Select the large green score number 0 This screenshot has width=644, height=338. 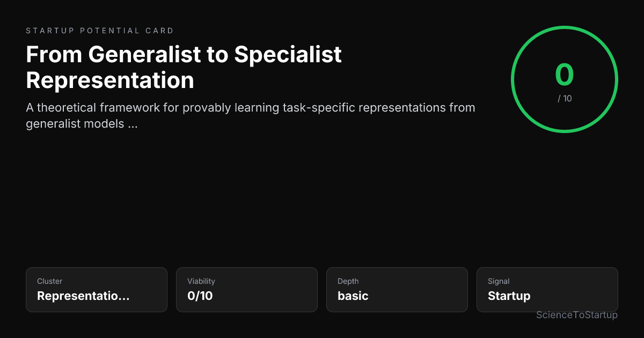click(x=565, y=75)
